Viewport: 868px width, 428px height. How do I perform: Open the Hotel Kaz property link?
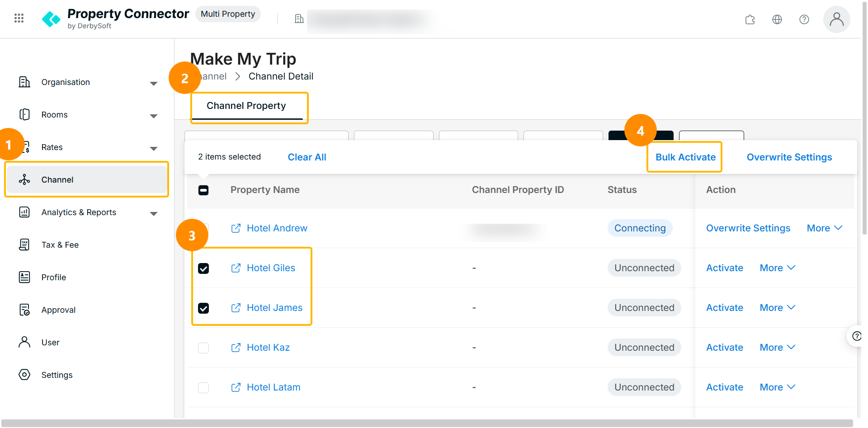[268, 348]
